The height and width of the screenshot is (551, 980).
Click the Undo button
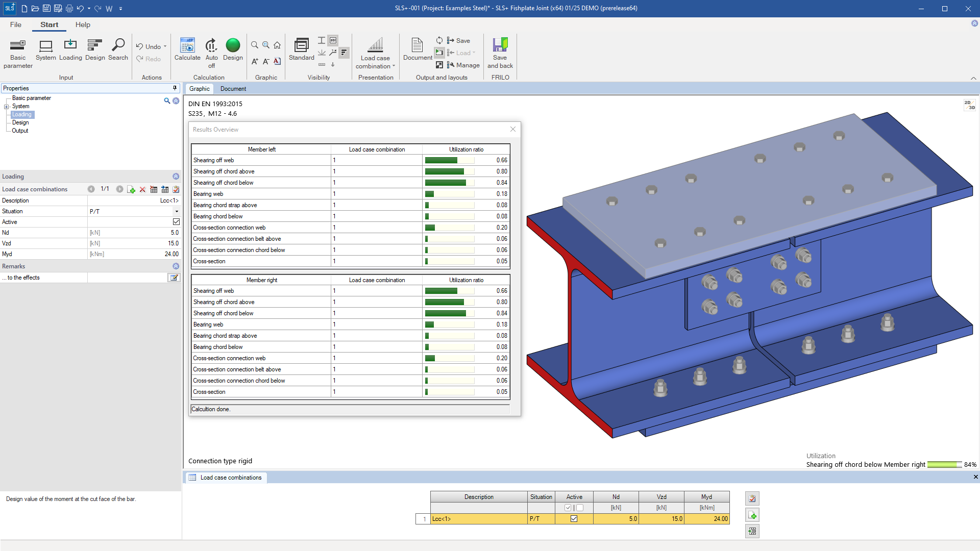pyautogui.click(x=149, y=46)
